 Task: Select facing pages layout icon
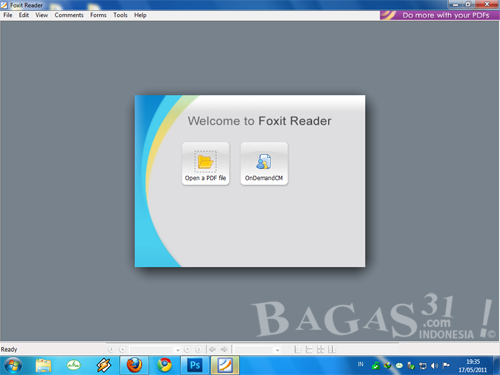point(331,349)
